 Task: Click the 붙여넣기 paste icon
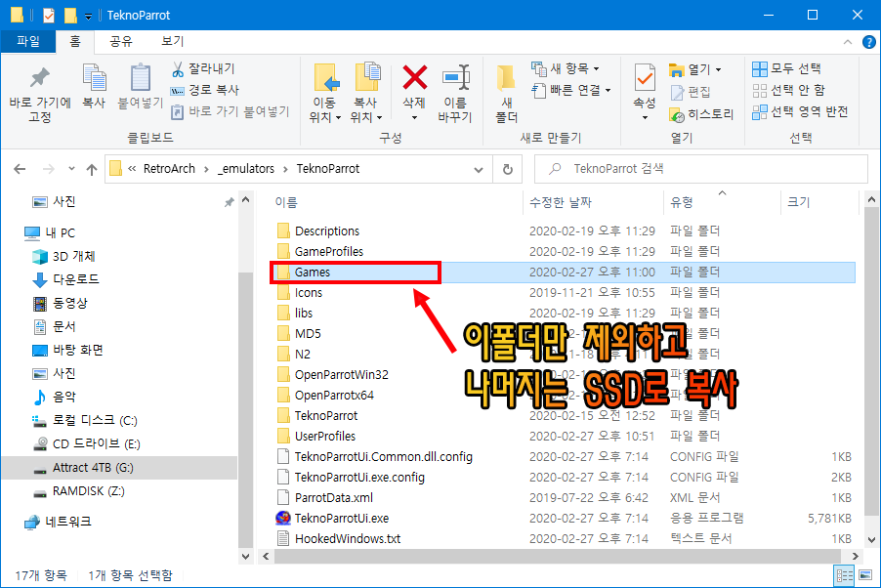pos(140,77)
